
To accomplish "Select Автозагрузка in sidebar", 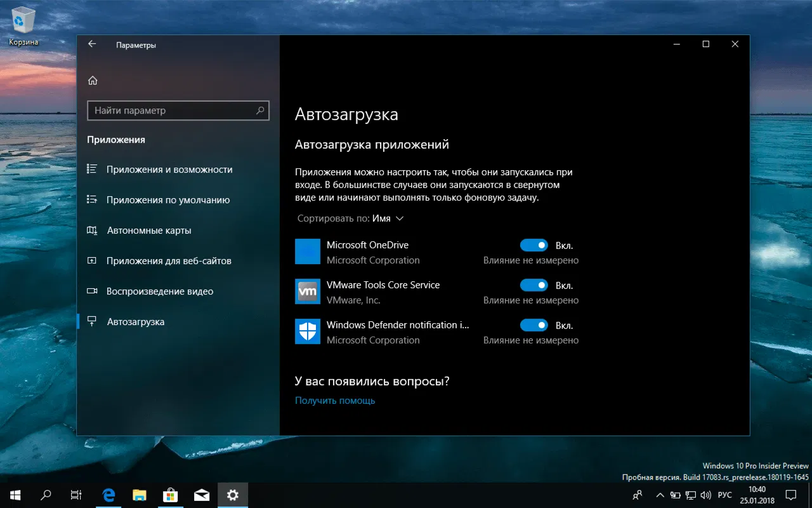I will [178, 322].
